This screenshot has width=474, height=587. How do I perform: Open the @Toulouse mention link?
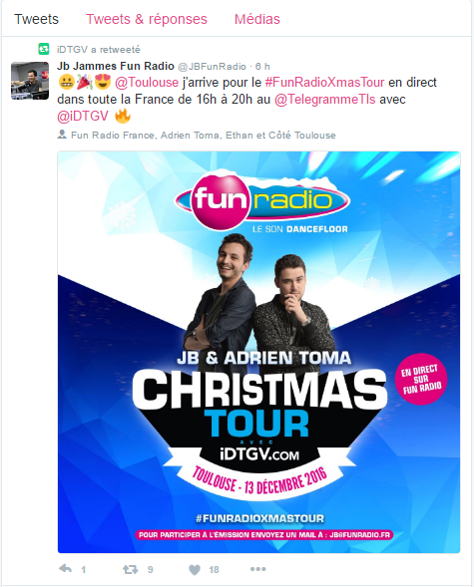147,82
